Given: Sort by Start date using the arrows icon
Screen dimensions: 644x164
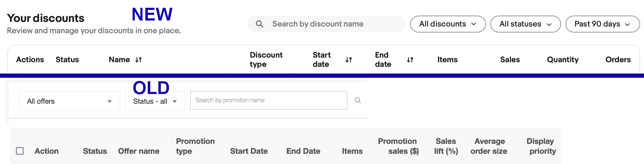Looking at the screenshot, I should pos(349,60).
